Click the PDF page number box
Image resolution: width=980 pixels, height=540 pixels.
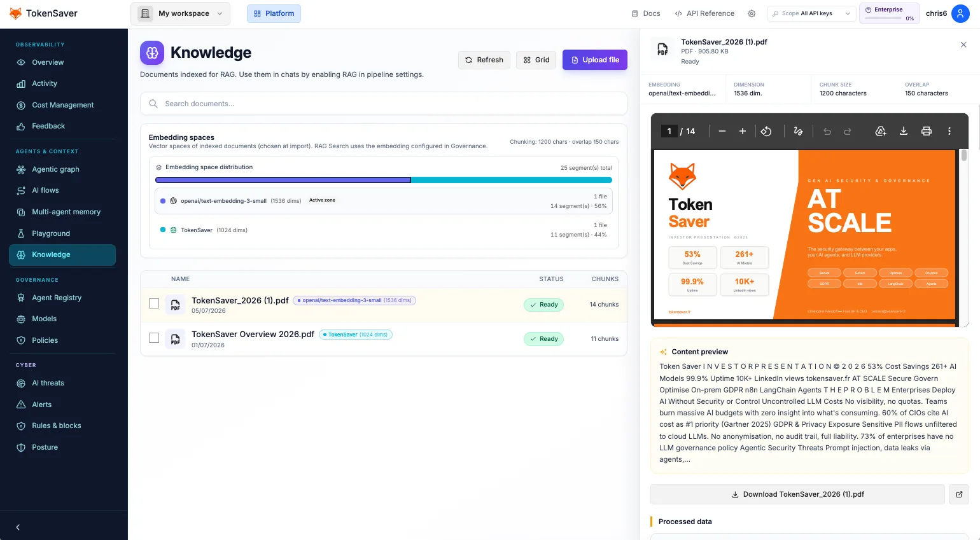click(x=669, y=131)
